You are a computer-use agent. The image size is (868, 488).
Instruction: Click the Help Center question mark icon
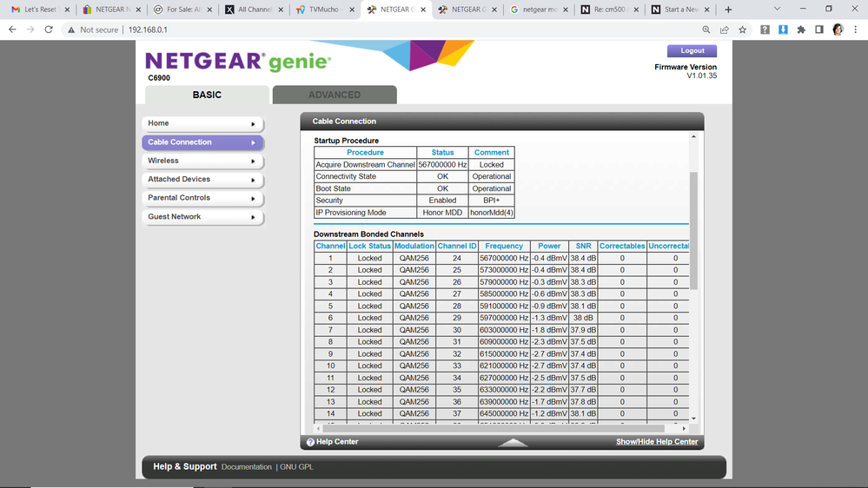coord(310,442)
